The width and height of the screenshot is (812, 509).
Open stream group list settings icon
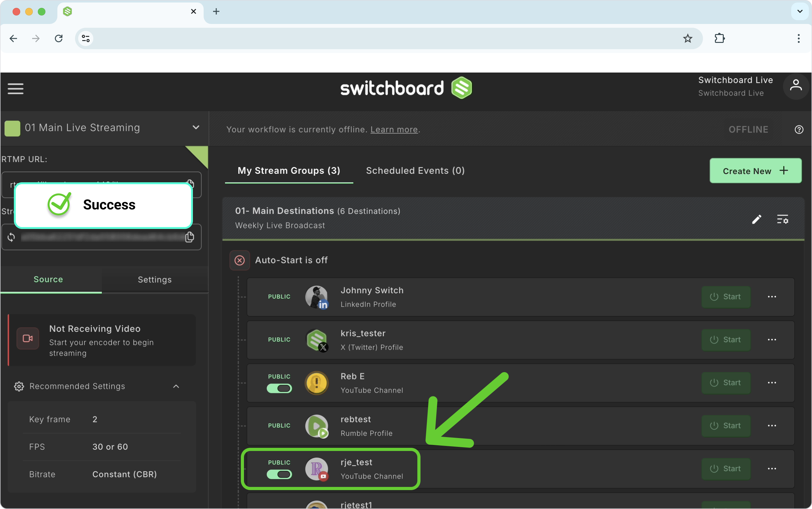pos(782,219)
